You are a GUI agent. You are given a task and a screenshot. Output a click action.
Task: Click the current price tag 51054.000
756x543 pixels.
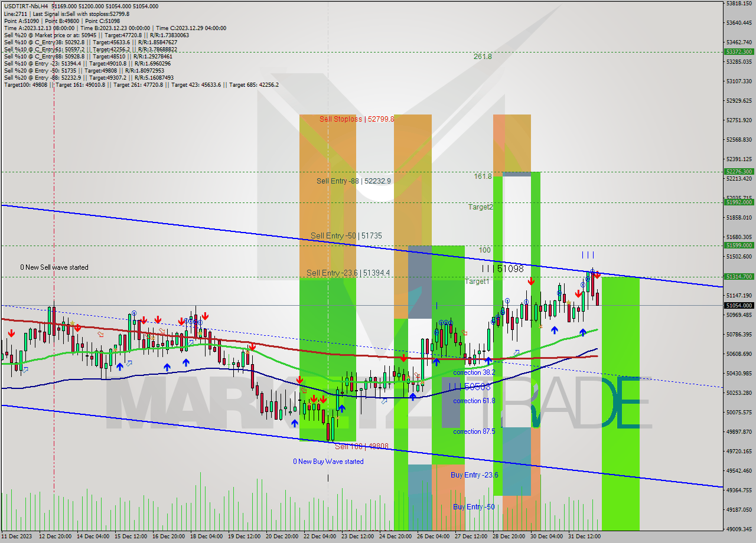pos(738,306)
